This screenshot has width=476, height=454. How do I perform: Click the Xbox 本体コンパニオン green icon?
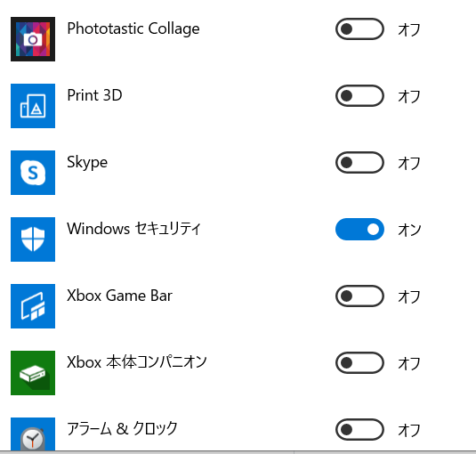coord(33,373)
